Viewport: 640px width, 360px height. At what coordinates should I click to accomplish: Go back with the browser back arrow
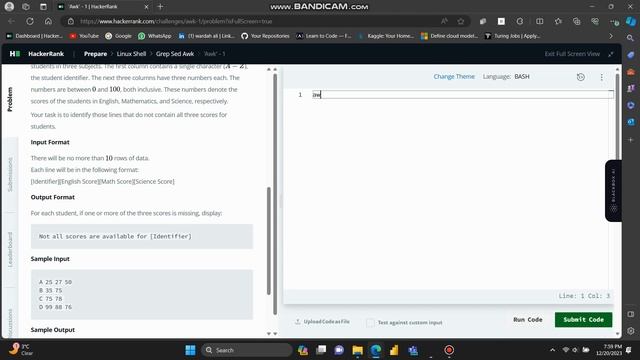click(x=11, y=21)
